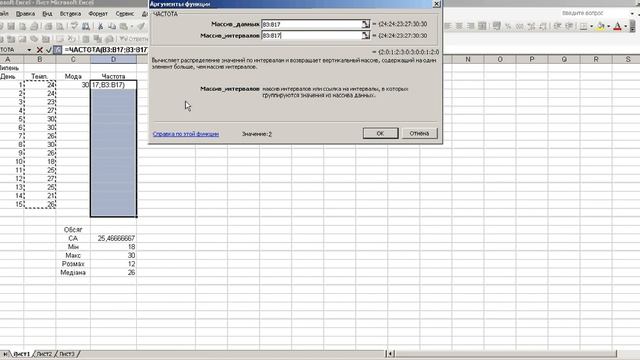Click into Массив_данных input field

tap(311, 24)
